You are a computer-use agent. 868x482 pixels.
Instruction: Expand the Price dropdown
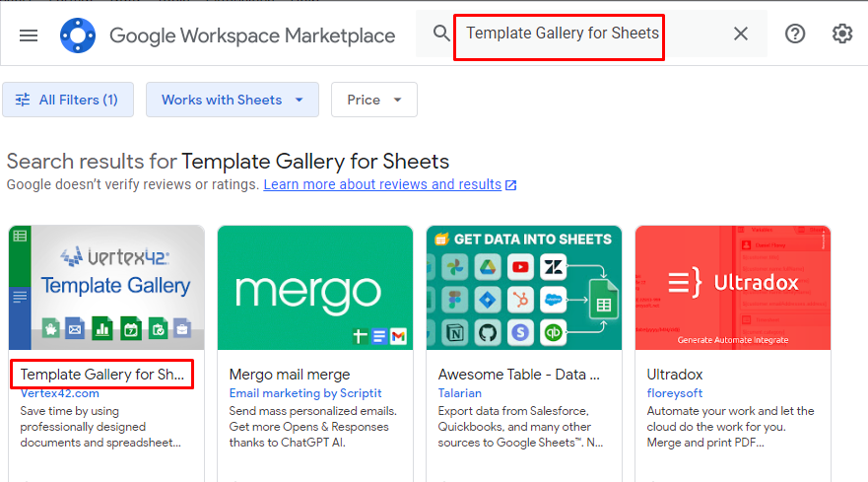click(x=374, y=100)
